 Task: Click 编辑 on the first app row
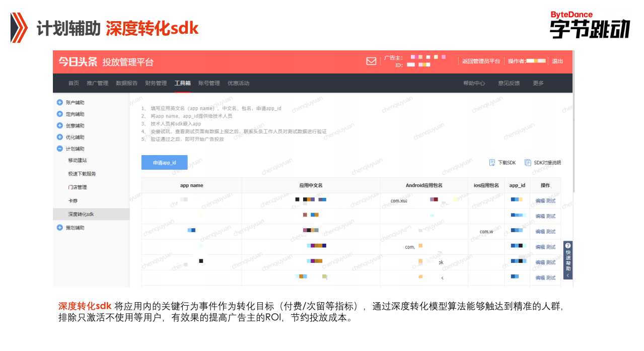(540, 200)
